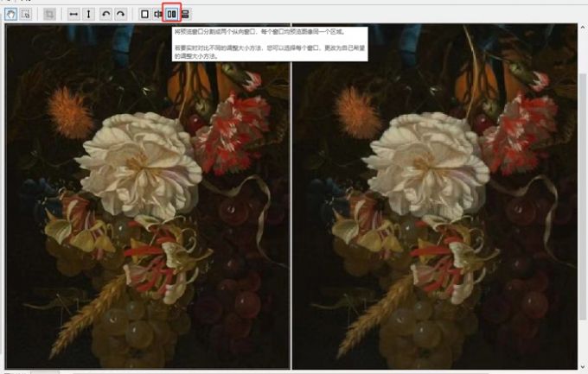Select the Pan hand tool
The height and width of the screenshot is (374, 588).
pos(11,15)
